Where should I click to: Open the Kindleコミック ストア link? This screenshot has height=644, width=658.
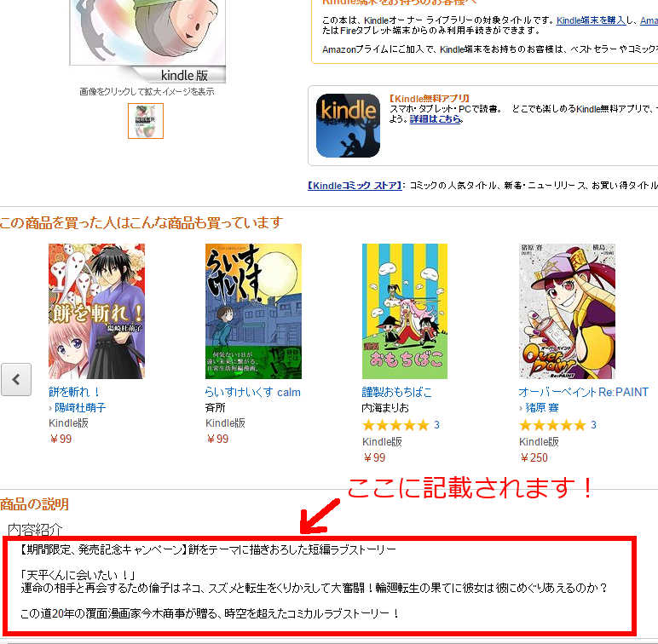(355, 186)
